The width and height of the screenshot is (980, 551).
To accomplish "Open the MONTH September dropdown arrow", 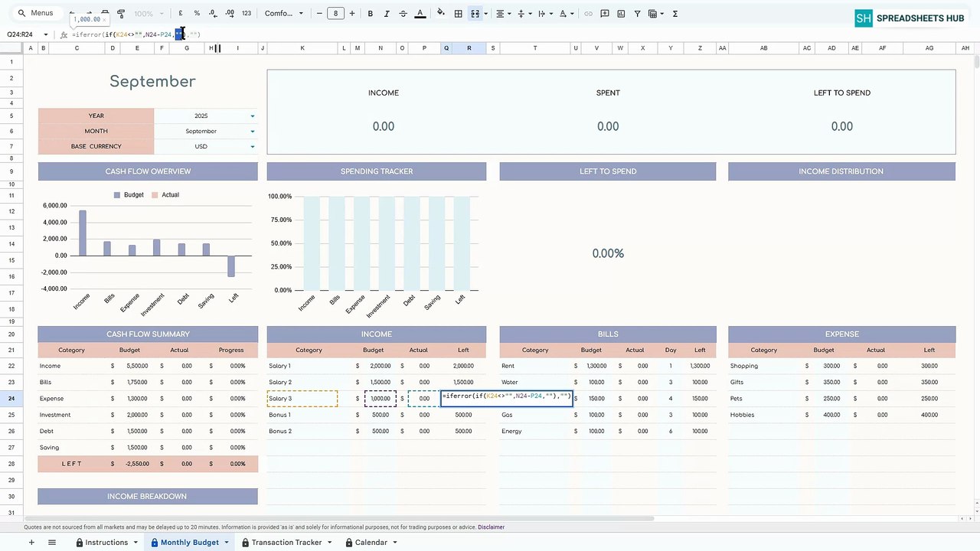I will point(253,132).
